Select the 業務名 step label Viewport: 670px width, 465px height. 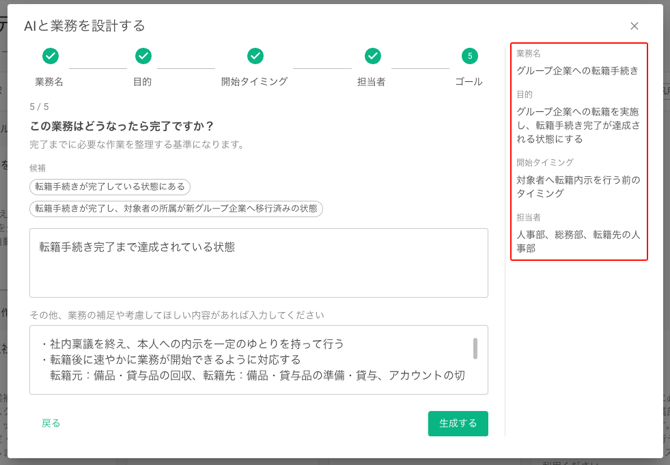pos(50,82)
